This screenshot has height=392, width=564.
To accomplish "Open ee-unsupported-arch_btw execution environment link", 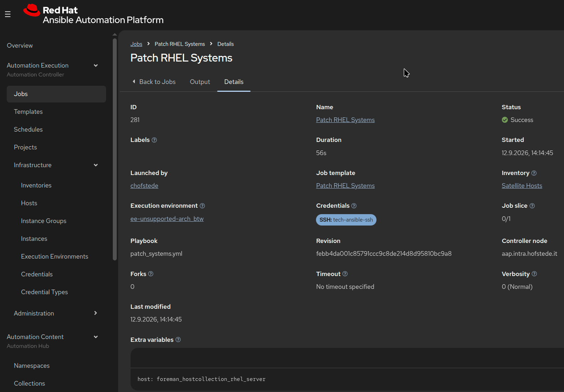I will [x=167, y=219].
